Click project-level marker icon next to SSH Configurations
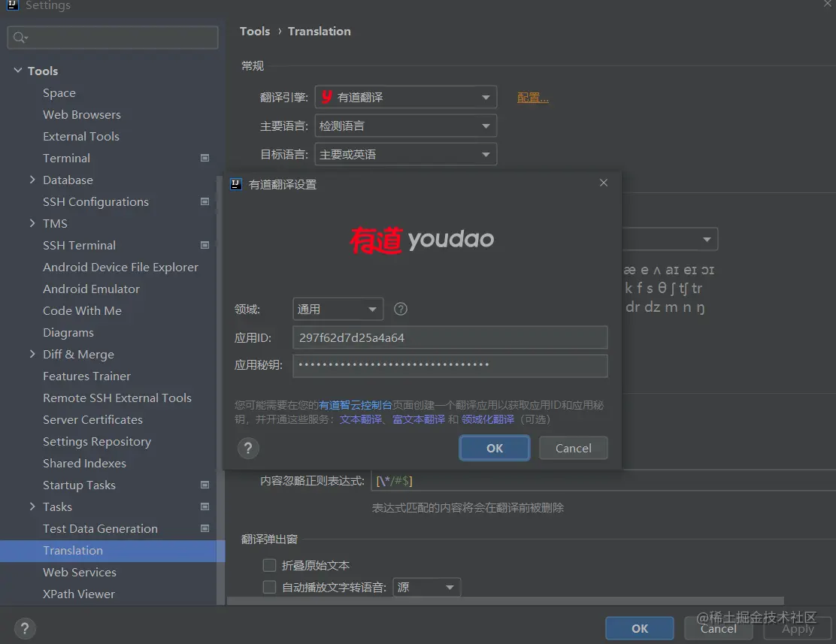Image resolution: width=836 pixels, height=644 pixels. click(204, 201)
